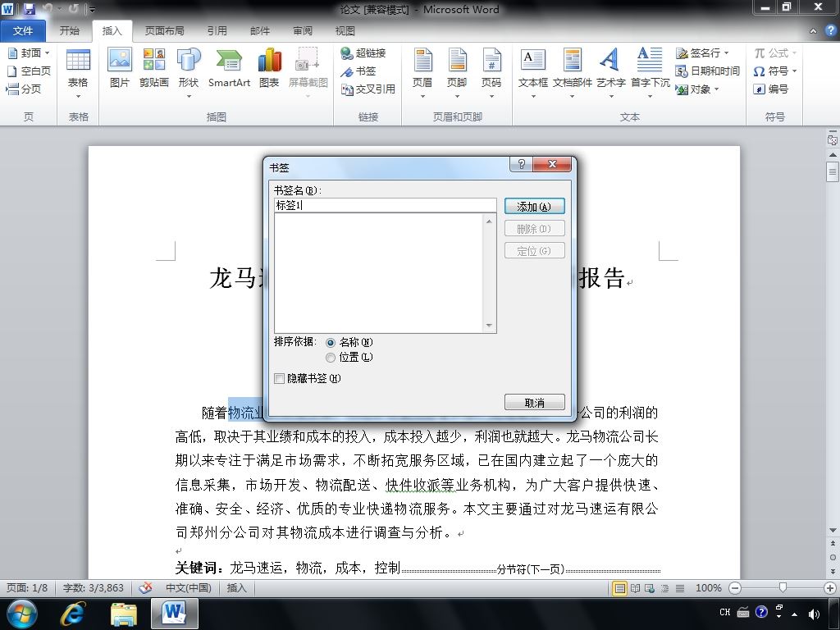Switch to the 视图 view tab
This screenshot has height=630, width=840.
[x=345, y=30]
